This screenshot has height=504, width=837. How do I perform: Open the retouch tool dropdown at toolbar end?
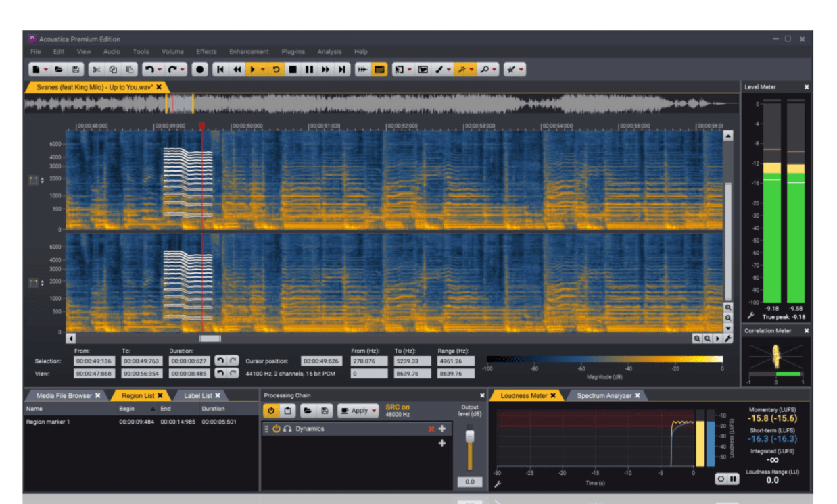[x=521, y=69]
